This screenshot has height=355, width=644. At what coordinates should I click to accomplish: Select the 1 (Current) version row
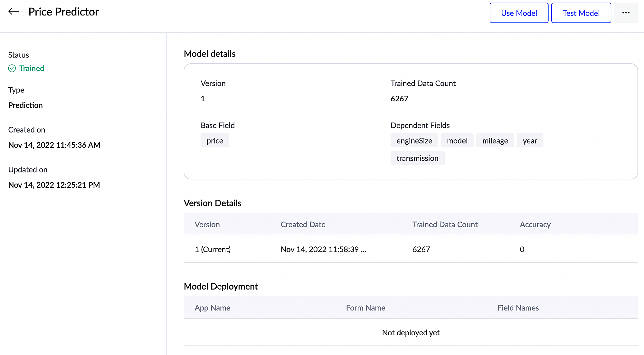tap(213, 249)
